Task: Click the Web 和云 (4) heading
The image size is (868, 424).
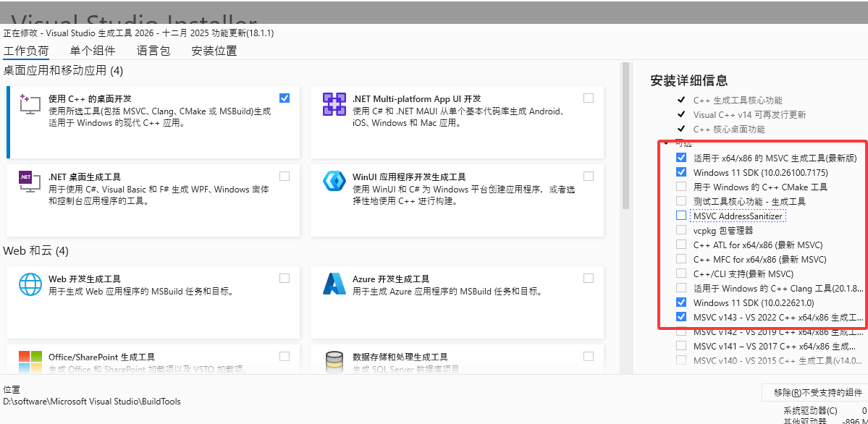Action: [36, 251]
